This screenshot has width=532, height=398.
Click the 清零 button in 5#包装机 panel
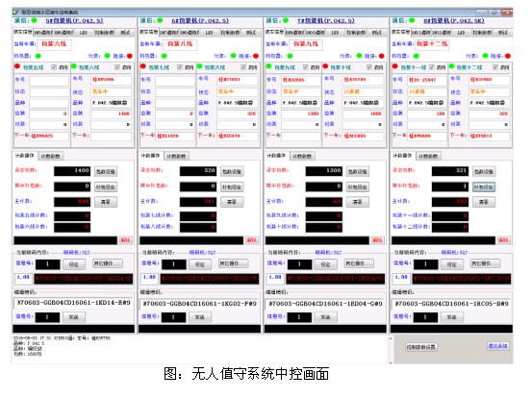pyautogui.click(x=106, y=202)
